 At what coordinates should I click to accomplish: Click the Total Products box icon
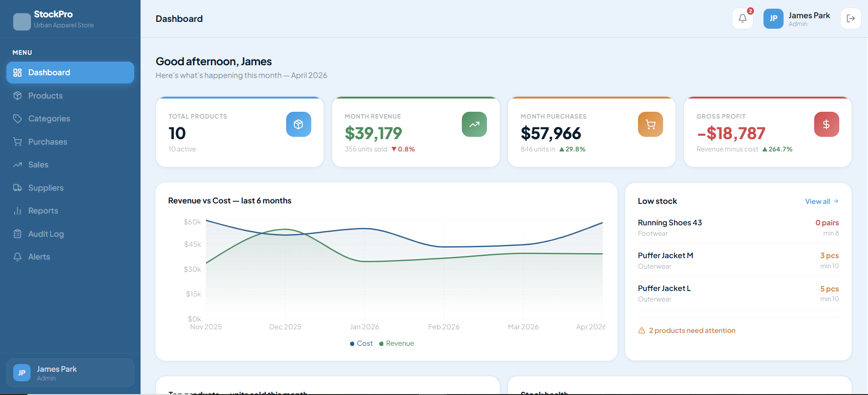click(298, 125)
